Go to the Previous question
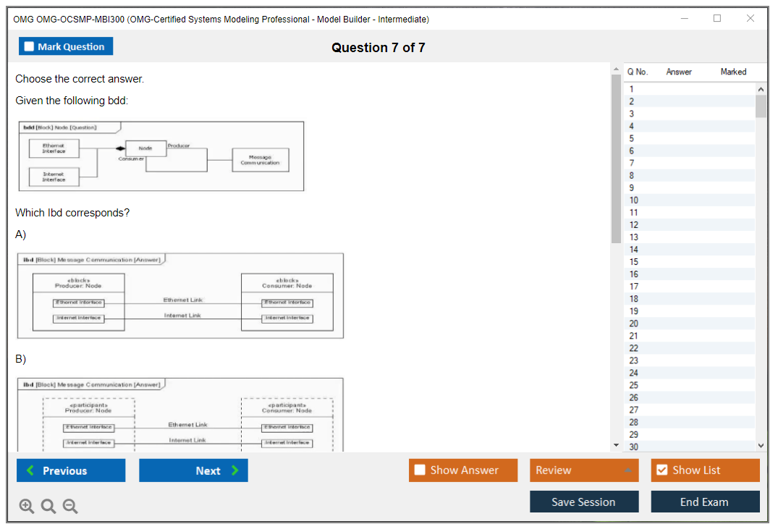The width and height of the screenshot is (778, 532). tap(71, 470)
